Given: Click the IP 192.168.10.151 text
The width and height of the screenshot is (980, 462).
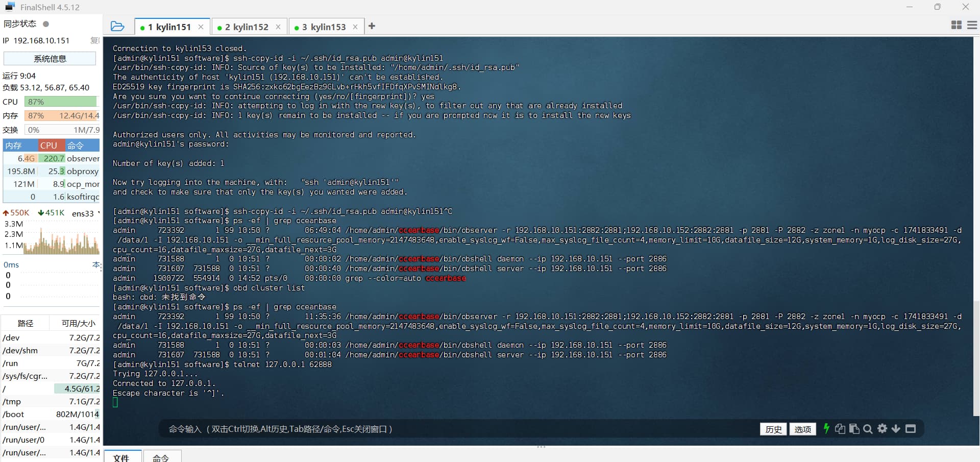Looking at the screenshot, I should (x=36, y=40).
